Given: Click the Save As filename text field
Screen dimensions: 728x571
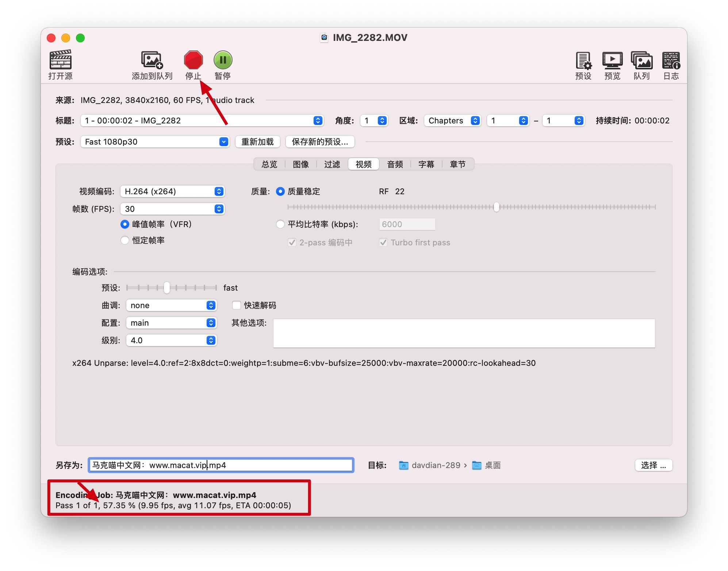Looking at the screenshot, I should click(x=221, y=465).
